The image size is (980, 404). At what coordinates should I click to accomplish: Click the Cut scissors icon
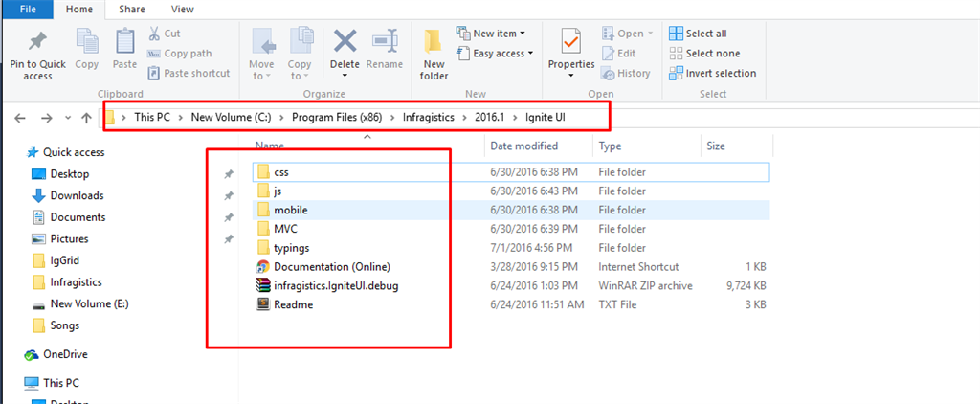155,33
